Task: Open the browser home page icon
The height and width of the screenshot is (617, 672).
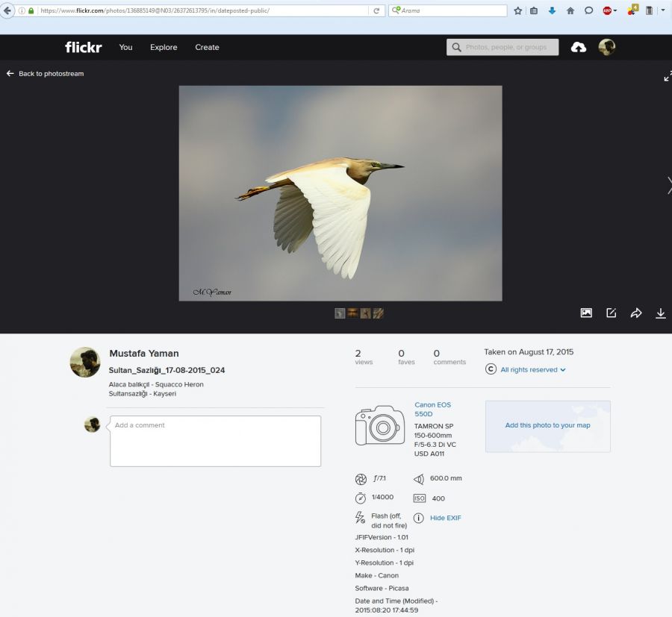Action: click(570, 11)
